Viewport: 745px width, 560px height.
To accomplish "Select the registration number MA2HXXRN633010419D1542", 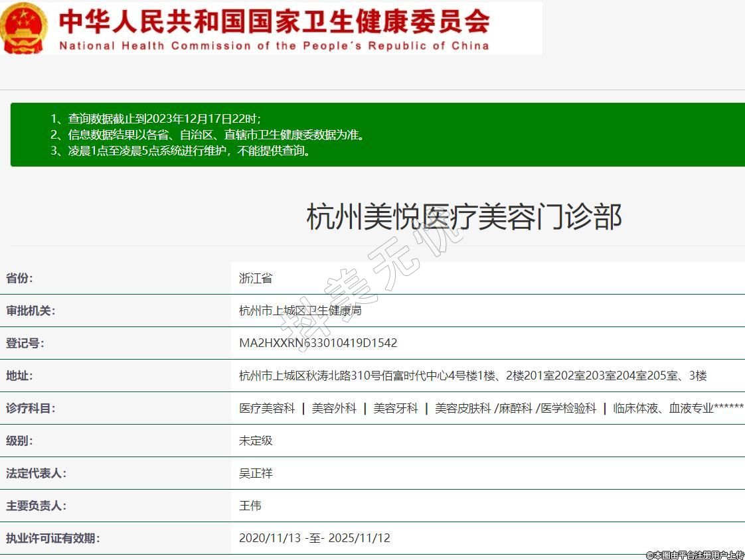I will coord(318,343).
